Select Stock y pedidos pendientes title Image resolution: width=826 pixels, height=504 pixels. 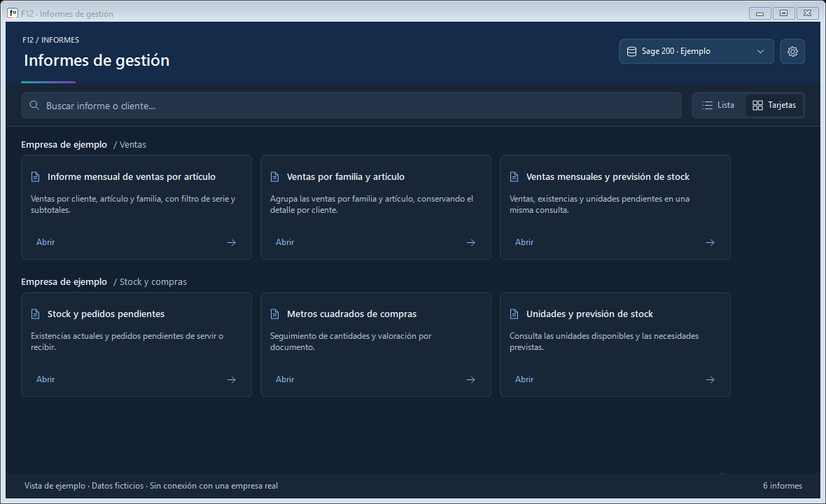(106, 314)
